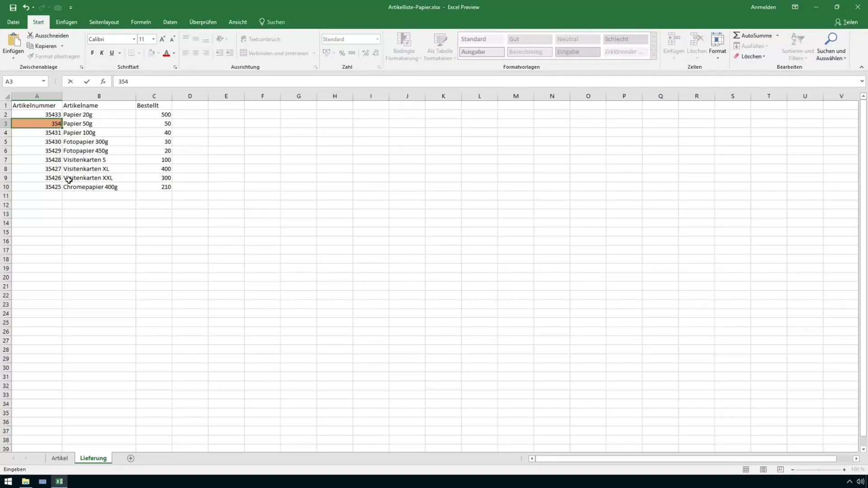Toggle Unterstreichen text formatting
The width and height of the screenshot is (868, 488).
(112, 53)
